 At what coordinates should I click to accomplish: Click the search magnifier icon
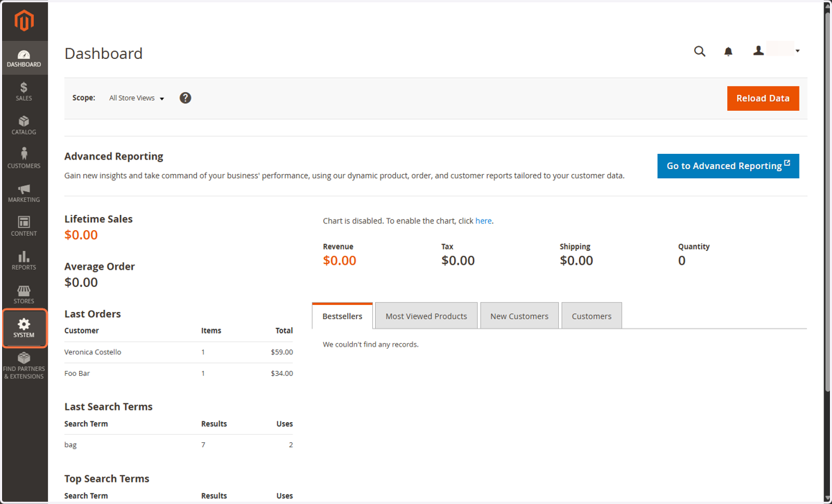700,51
